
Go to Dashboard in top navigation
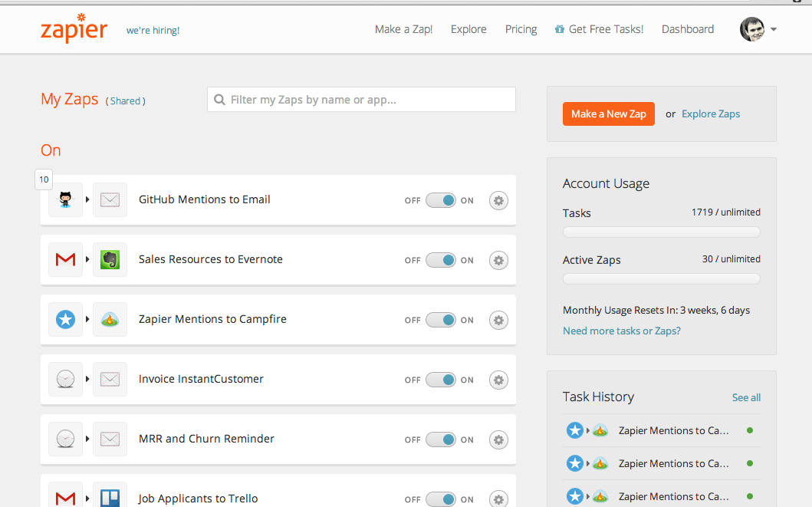[x=688, y=29]
